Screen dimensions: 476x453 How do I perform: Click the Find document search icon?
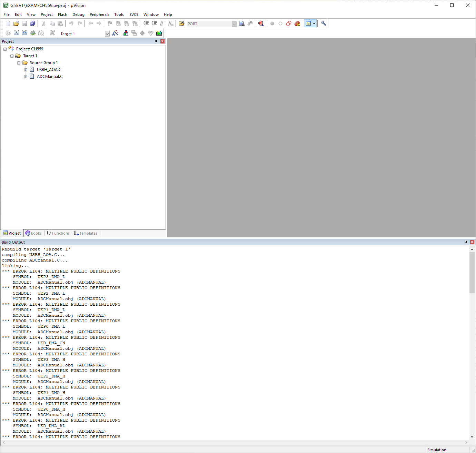coord(242,23)
